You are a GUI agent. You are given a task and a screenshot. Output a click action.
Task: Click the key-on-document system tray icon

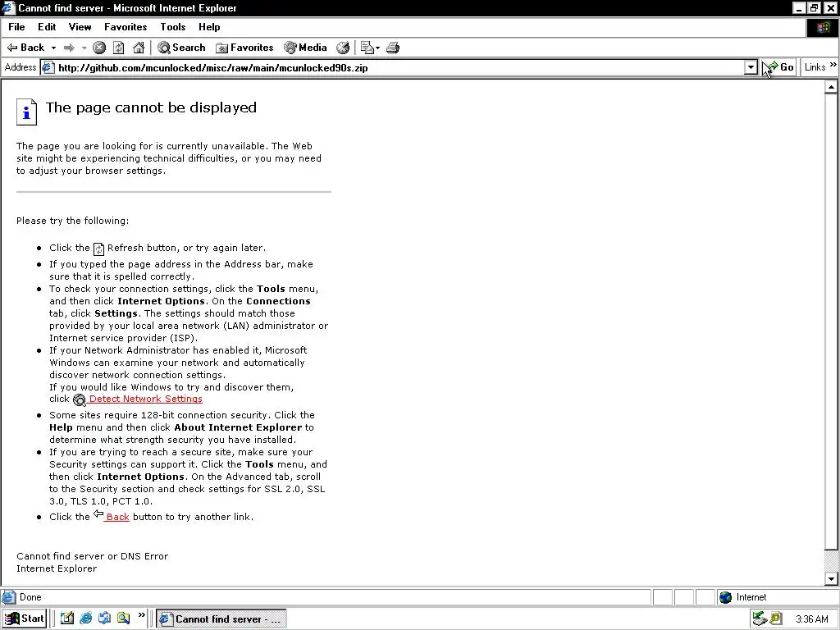(776, 619)
